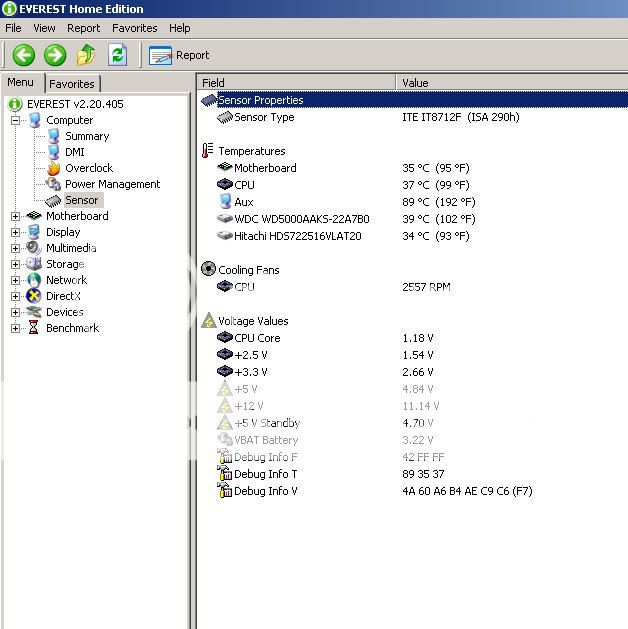Select the VBAT Battery row

point(413,440)
